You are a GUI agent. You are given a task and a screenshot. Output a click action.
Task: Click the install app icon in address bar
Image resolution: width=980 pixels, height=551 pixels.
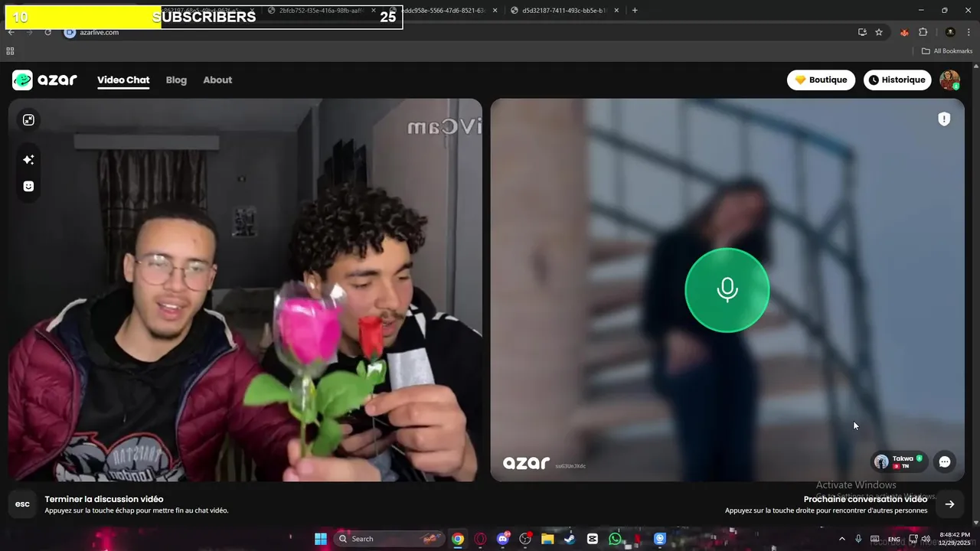coord(862,32)
